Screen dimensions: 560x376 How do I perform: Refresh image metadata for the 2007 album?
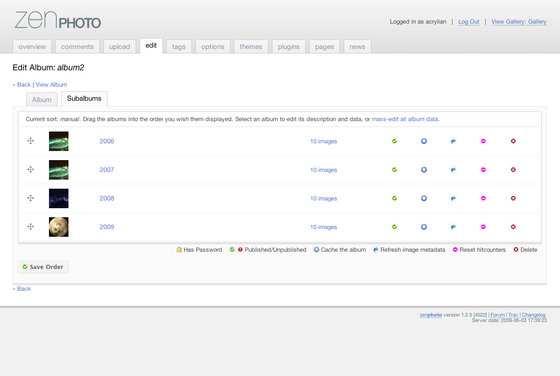453,170
